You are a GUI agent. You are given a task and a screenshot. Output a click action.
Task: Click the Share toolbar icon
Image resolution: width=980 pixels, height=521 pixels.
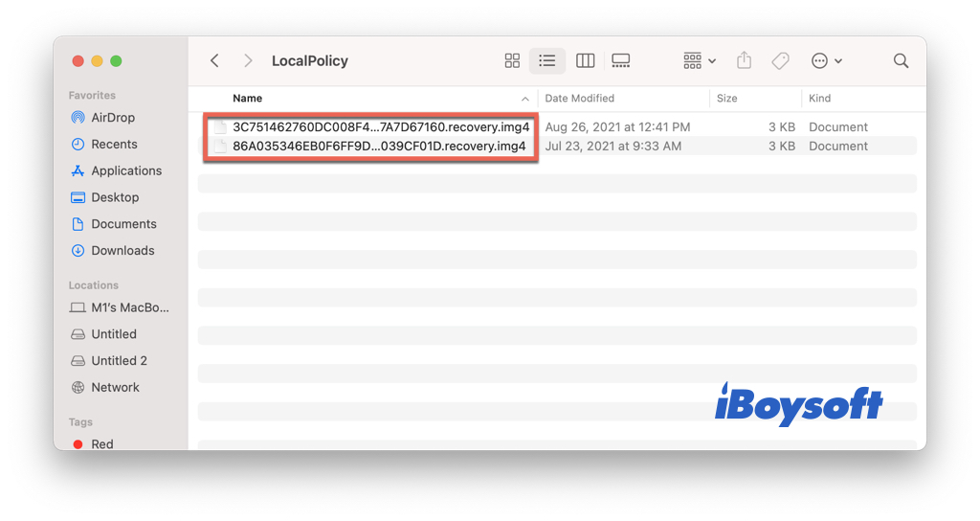745,60
